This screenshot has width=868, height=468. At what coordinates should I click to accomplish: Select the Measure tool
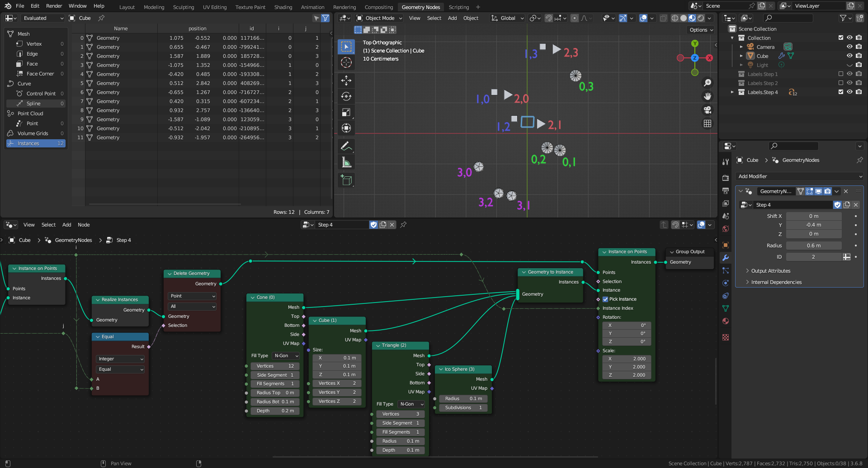pyautogui.click(x=346, y=162)
